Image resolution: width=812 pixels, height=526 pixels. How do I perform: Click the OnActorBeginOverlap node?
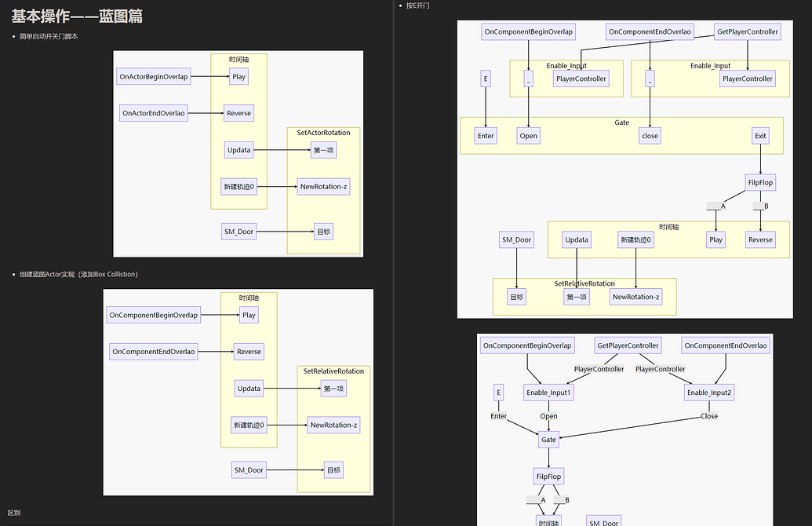point(153,77)
